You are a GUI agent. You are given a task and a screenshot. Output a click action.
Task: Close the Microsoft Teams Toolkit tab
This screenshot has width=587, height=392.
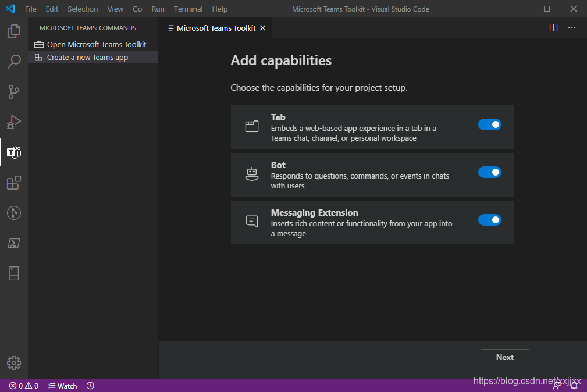coord(263,28)
